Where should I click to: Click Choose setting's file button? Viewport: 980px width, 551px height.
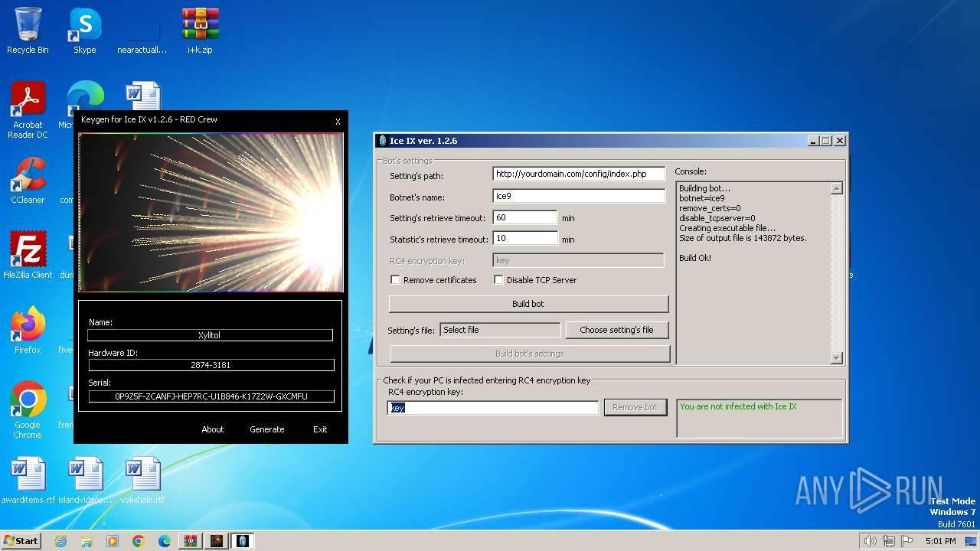[x=616, y=330]
